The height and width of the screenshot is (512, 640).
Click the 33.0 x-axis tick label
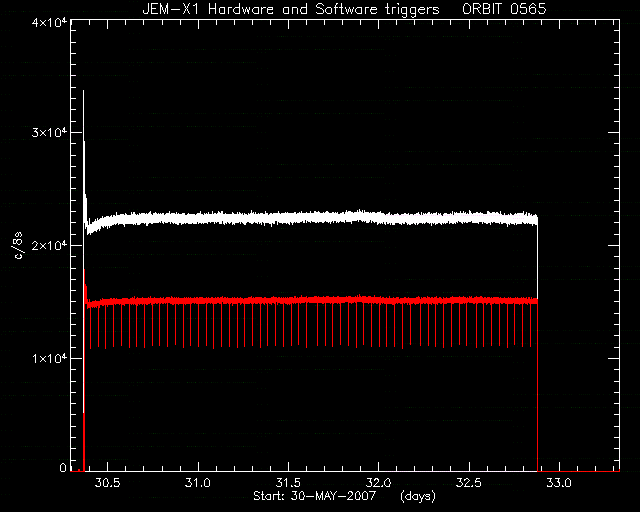pyautogui.click(x=559, y=483)
